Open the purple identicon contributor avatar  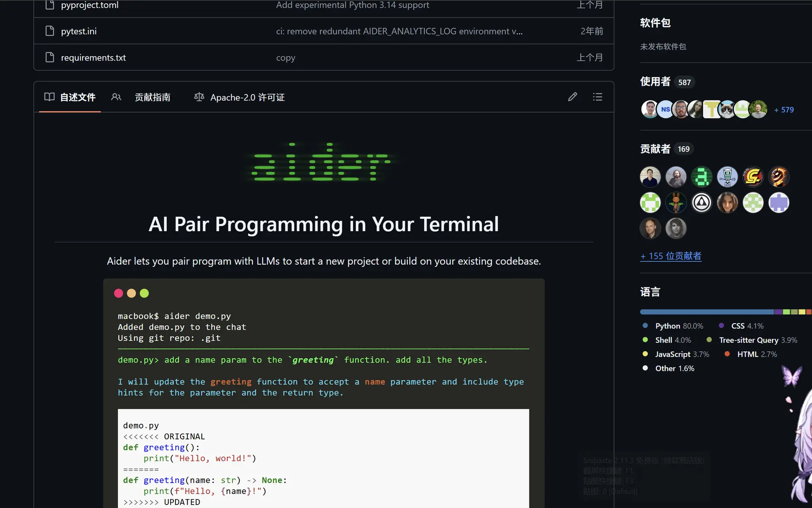pos(779,203)
